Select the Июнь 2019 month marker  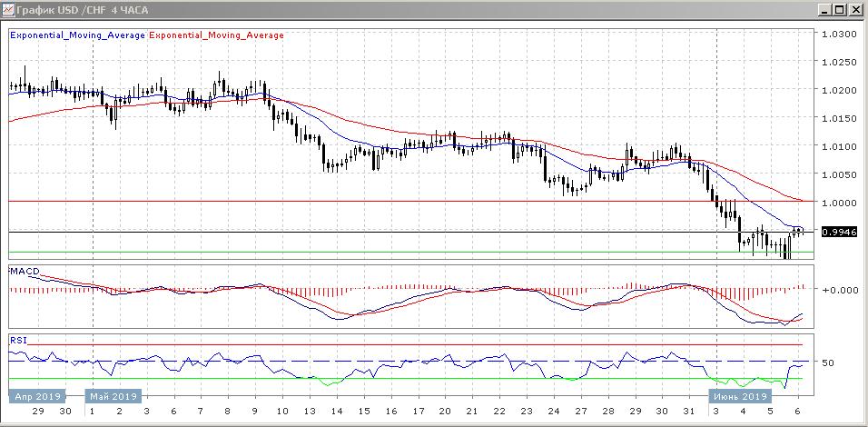[741, 396]
